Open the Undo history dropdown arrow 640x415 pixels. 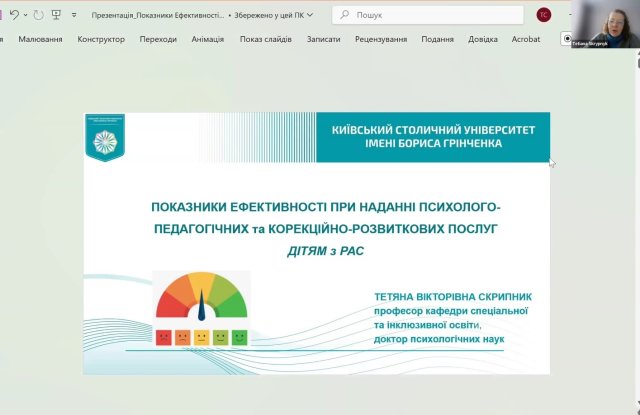tap(25, 15)
